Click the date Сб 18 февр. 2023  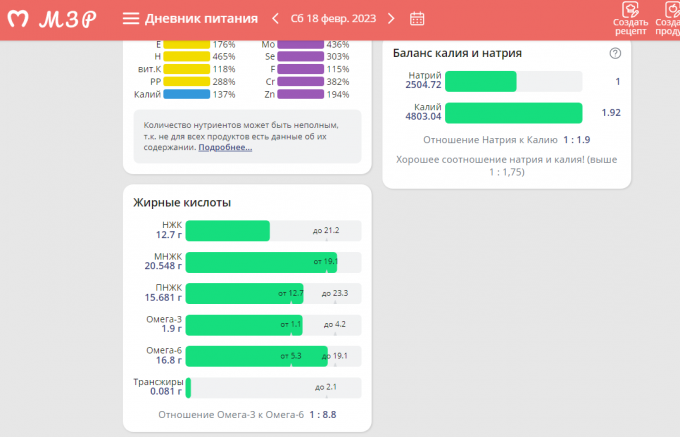coord(333,19)
